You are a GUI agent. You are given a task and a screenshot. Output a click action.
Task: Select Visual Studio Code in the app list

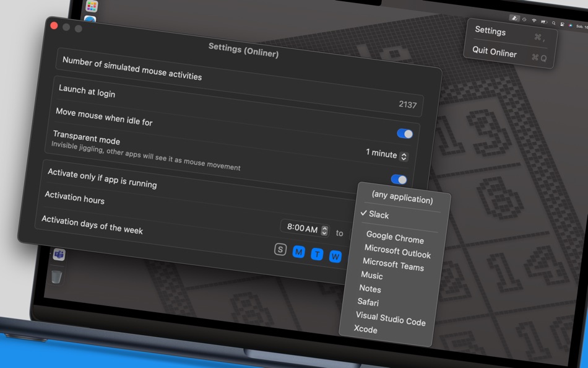(x=391, y=319)
